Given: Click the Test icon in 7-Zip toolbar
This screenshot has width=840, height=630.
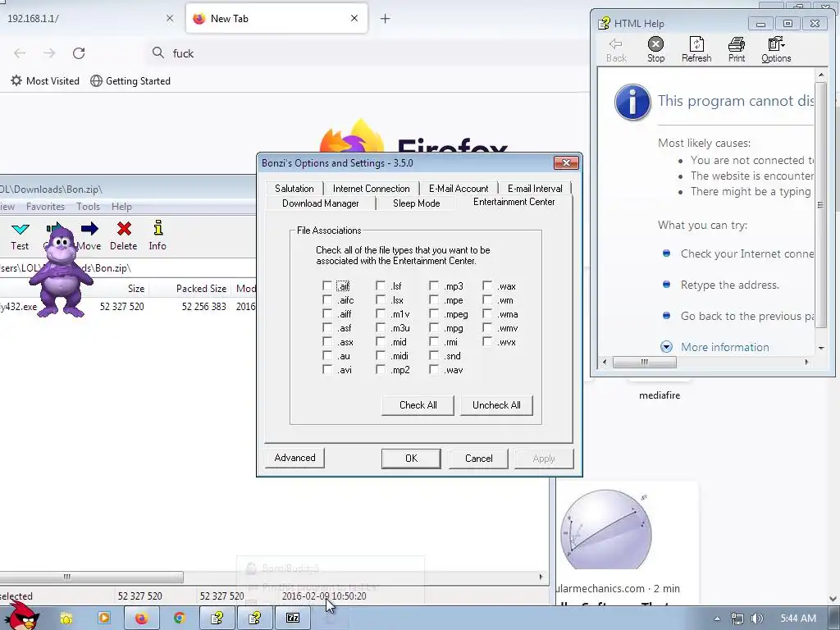Looking at the screenshot, I should pyautogui.click(x=21, y=230).
